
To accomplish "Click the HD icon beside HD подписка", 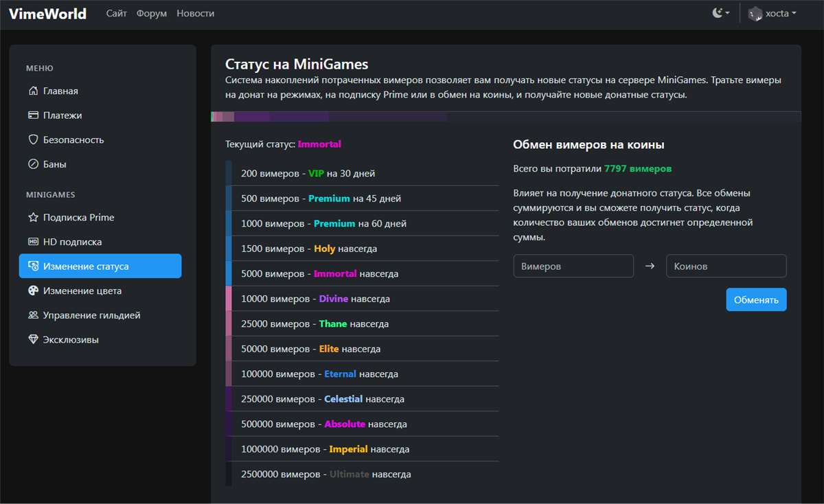I will (33, 242).
